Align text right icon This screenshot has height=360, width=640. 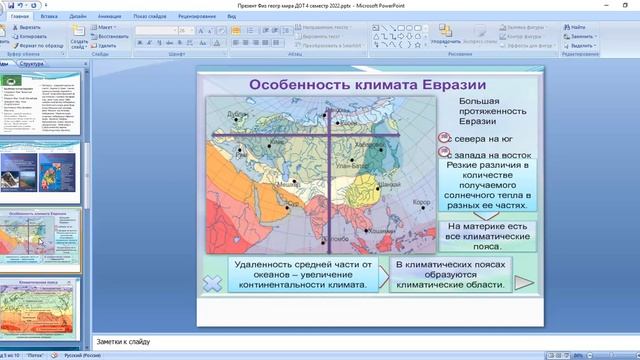pos(256,43)
